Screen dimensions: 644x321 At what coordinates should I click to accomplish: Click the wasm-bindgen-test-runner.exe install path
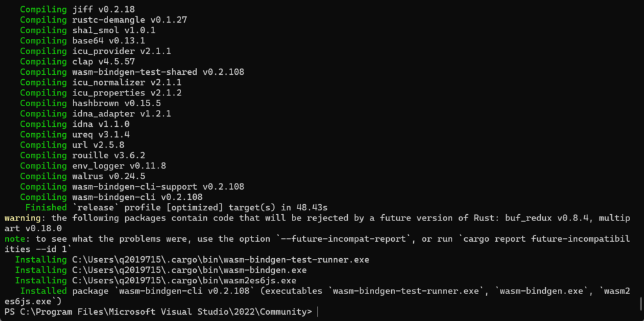coord(221,259)
